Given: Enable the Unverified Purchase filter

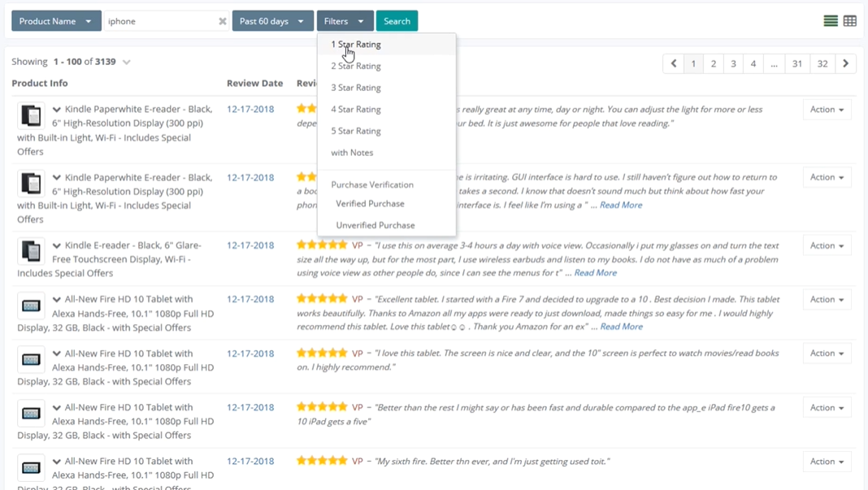Looking at the screenshot, I should (374, 225).
